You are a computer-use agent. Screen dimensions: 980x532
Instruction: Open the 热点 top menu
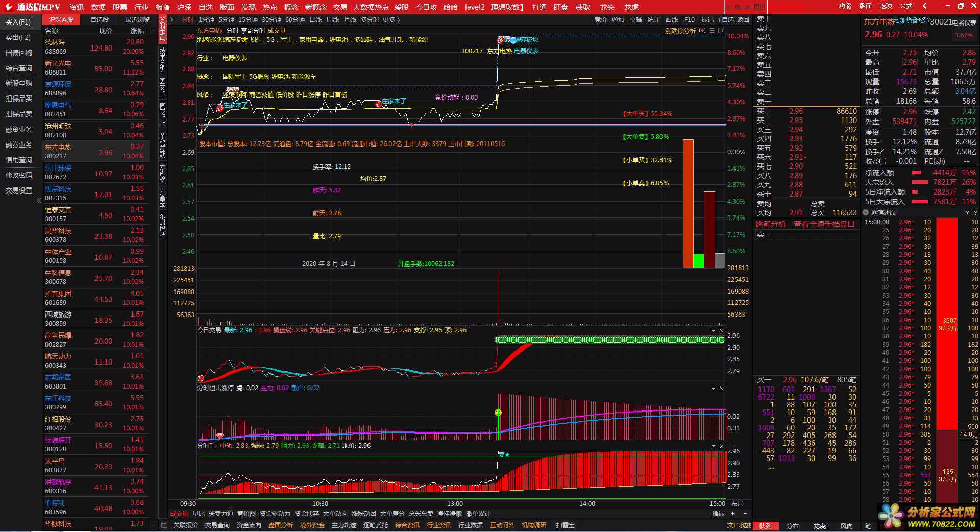270,7
